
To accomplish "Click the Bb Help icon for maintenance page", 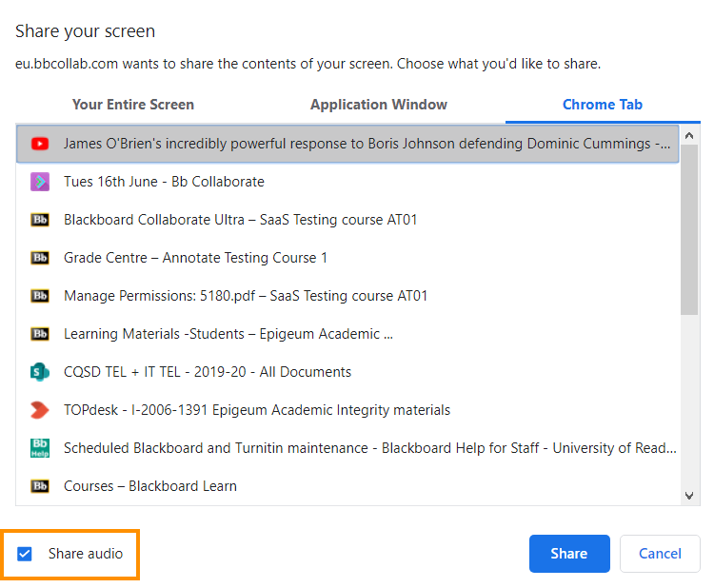I will (40, 448).
